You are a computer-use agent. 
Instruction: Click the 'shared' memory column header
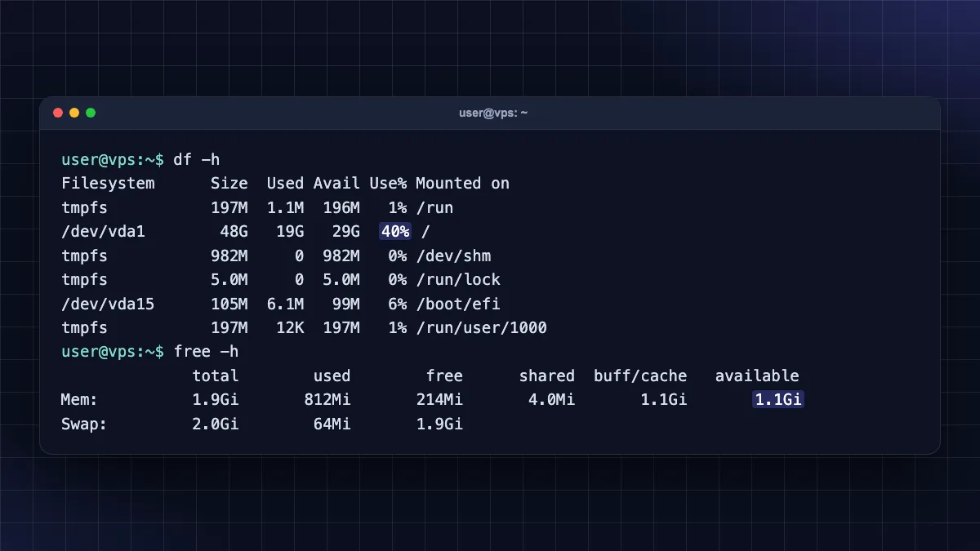point(547,376)
